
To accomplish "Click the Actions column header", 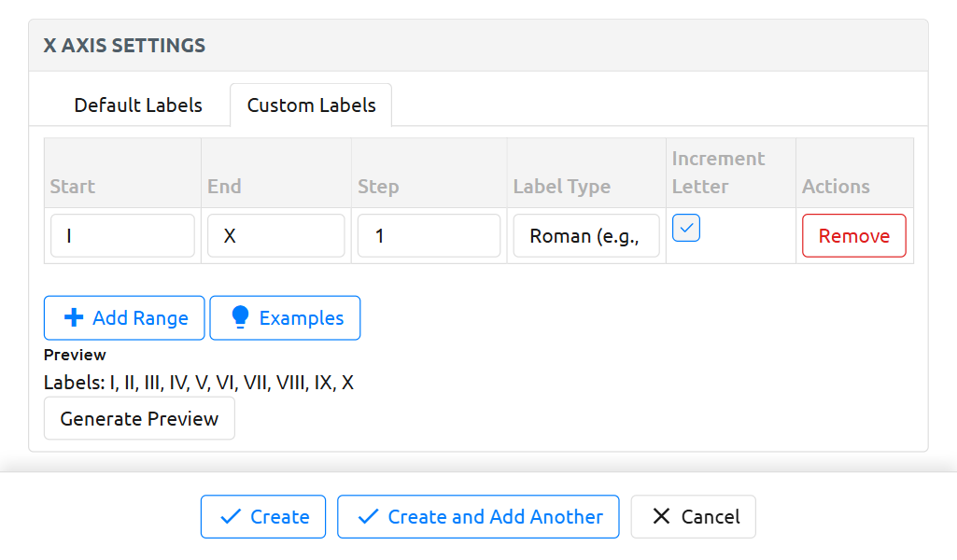I will click(x=836, y=187).
